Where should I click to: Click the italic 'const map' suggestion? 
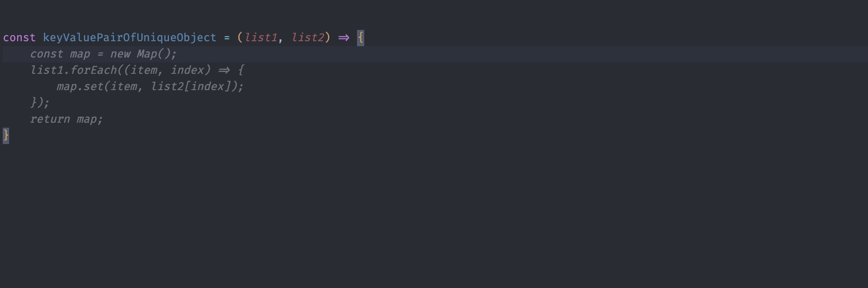(60, 54)
